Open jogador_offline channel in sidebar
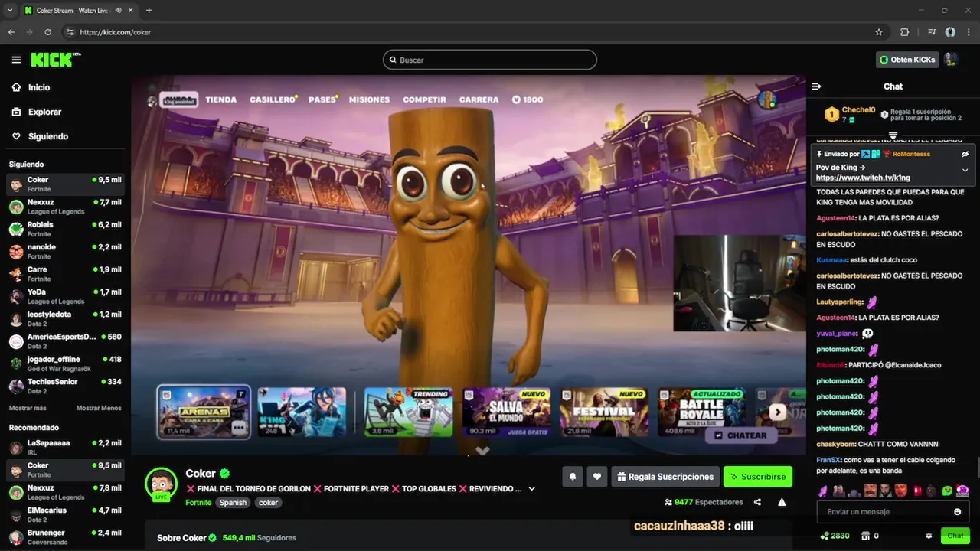 [x=65, y=364]
